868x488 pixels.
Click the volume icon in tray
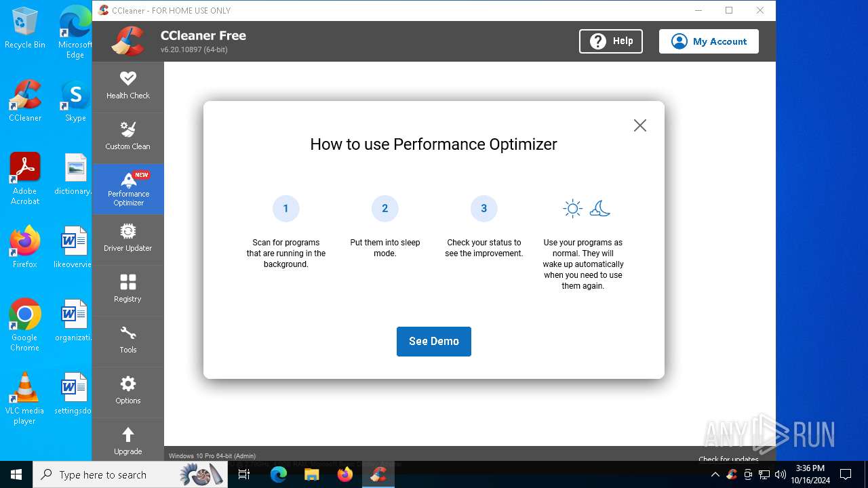pyautogui.click(x=781, y=474)
